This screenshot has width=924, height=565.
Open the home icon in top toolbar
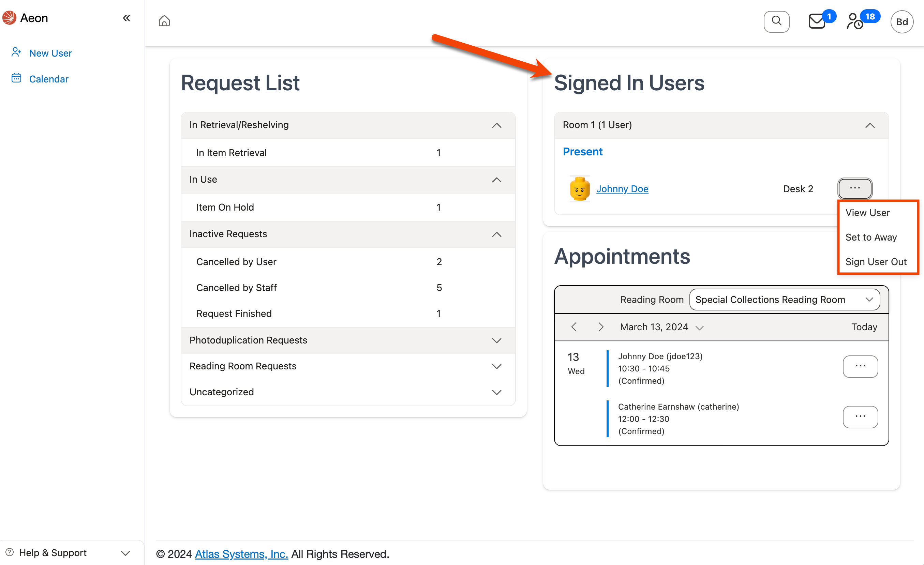(x=164, y=21)
